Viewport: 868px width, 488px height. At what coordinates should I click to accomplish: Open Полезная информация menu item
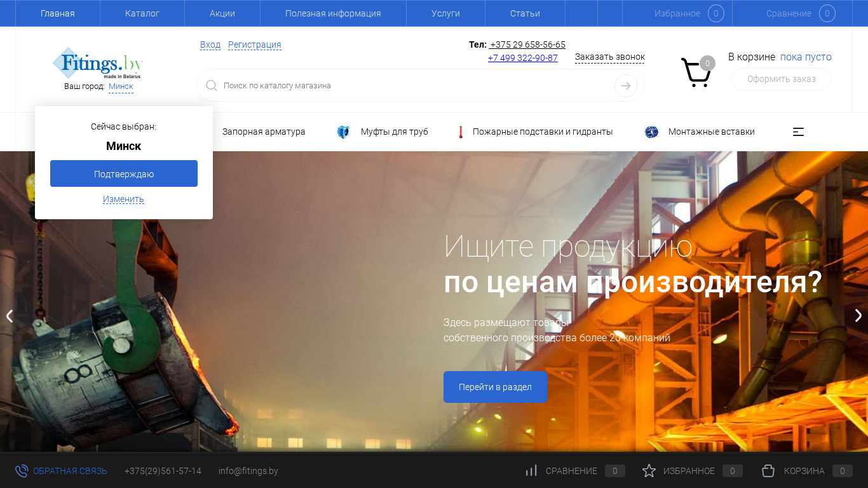click(333, 13)
